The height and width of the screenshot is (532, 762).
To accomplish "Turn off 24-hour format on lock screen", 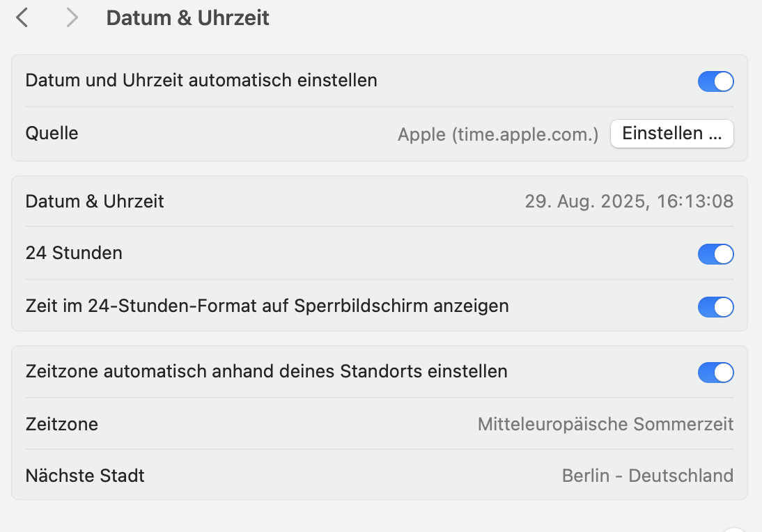I will pyautogui.click(x=715, y=307).
